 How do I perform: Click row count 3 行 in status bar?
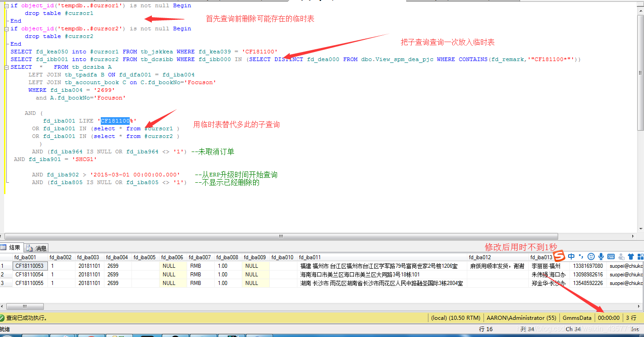(x=631, y=318)
